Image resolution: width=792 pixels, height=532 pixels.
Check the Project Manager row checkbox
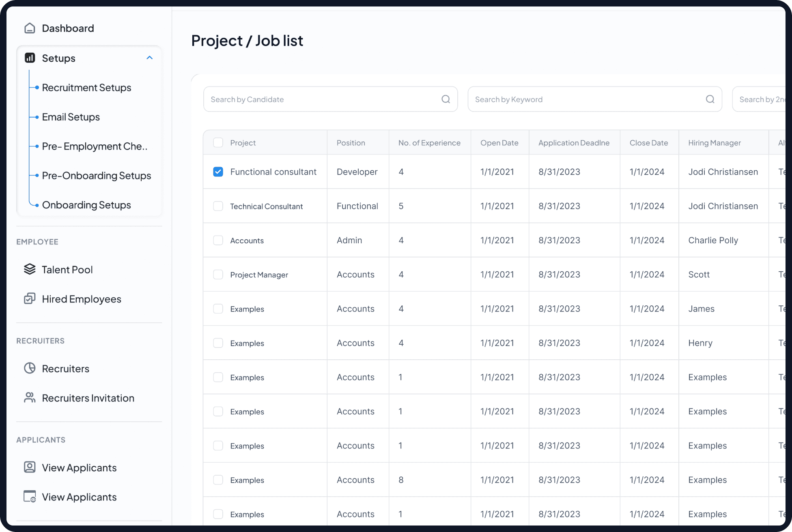coord(218,275)
